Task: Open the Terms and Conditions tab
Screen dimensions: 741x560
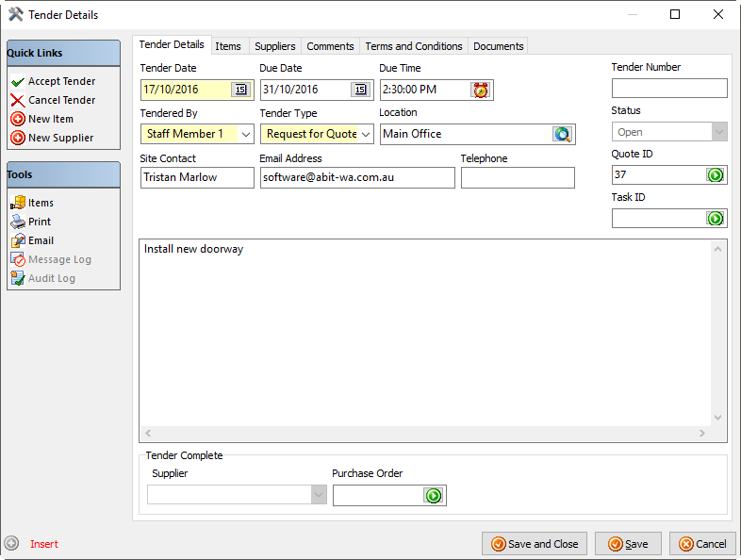Action: pyautogui.click(x=414, y=46)
